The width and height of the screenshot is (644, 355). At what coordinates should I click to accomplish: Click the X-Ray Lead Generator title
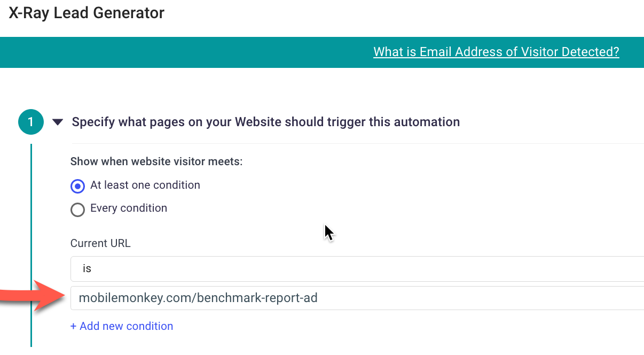(87, 13)
